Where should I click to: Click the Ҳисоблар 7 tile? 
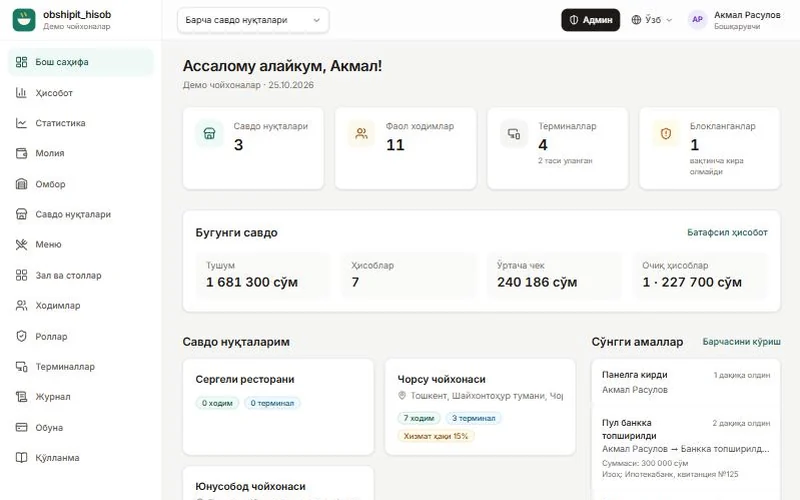click(409, 275)
